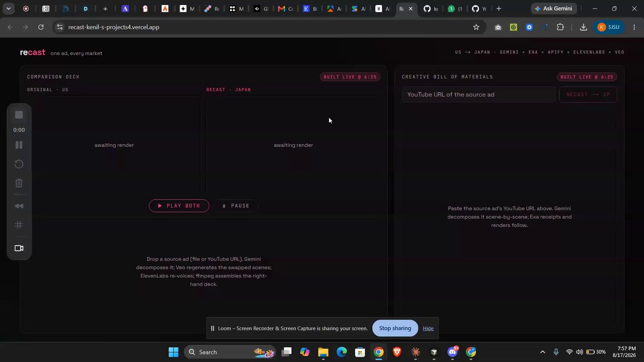Reload the current page
The width and height of the screenshot is (644, 362).
41,27
